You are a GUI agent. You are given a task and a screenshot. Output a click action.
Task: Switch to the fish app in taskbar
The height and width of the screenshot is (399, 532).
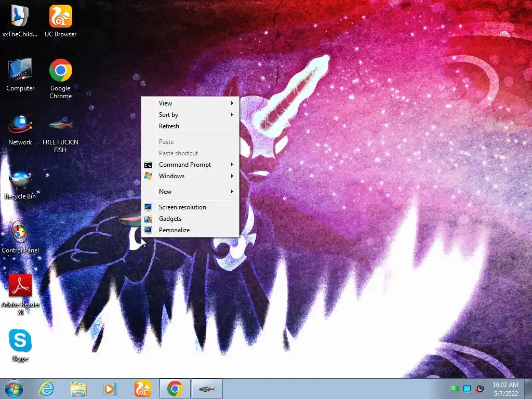click(x=207, y=389)
